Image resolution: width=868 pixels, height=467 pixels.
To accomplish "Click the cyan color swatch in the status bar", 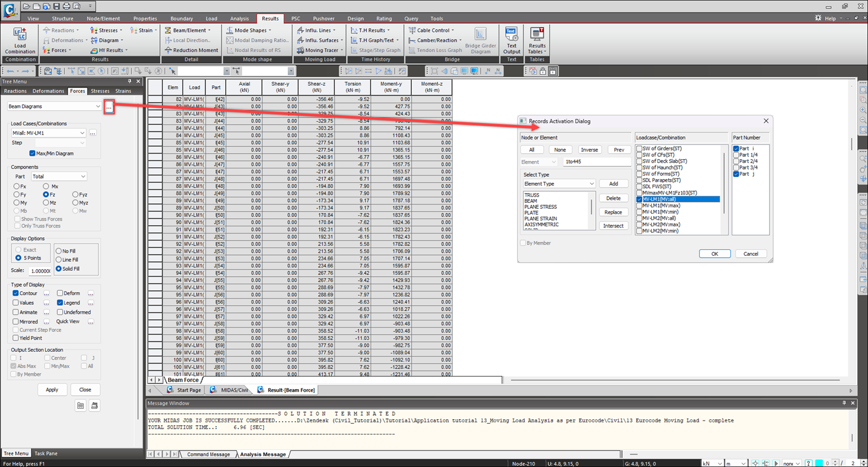I will [x=819, y=463].
